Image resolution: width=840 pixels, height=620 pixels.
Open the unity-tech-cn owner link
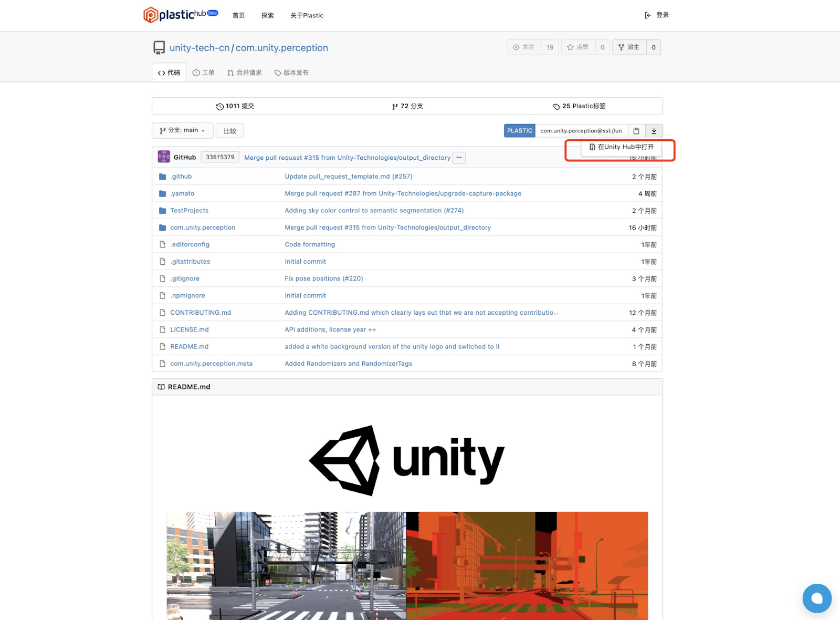coord(199,48)
